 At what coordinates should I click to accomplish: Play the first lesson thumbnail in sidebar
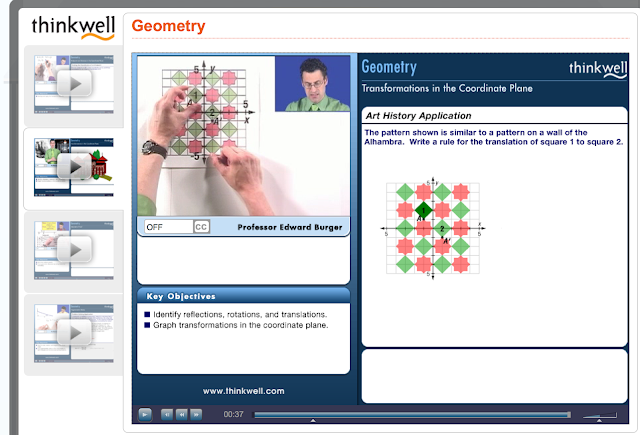tap(74, 84)
